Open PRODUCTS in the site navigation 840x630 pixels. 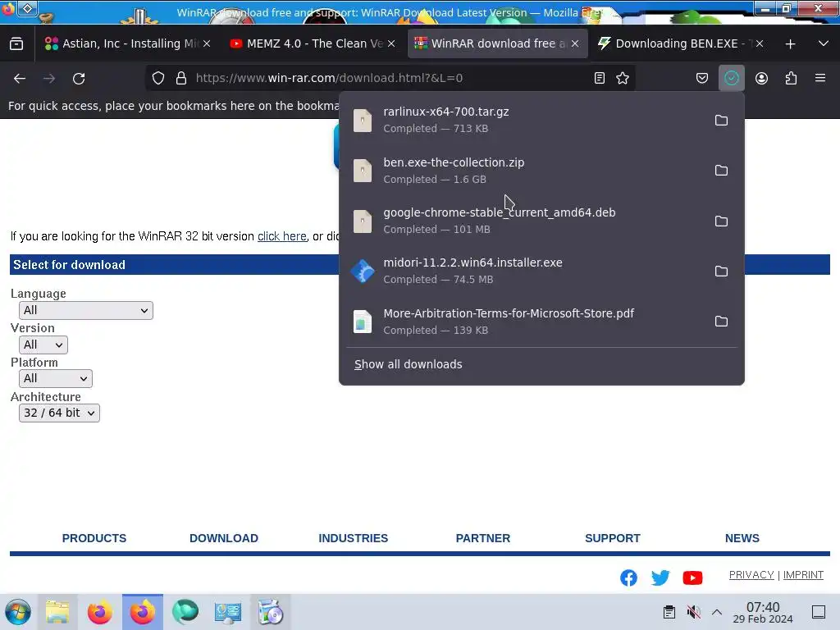pyautogui.click(x=94, y=538)
